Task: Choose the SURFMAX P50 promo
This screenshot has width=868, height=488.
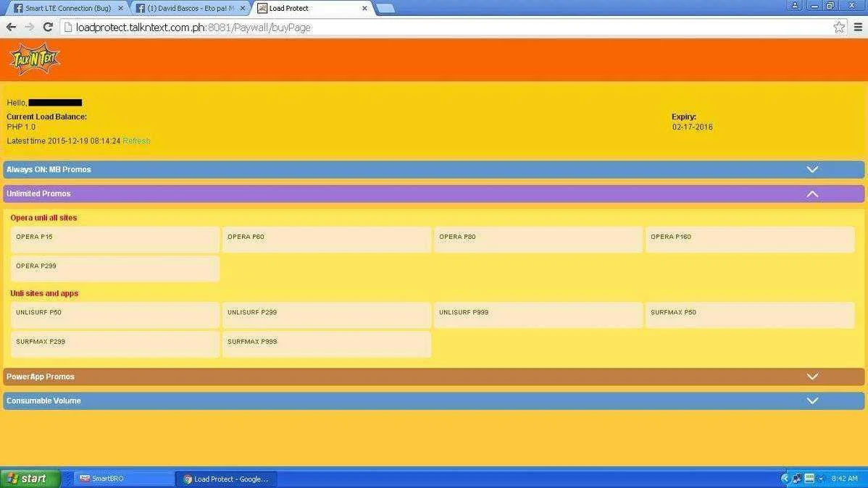Action: coord(750,316)
